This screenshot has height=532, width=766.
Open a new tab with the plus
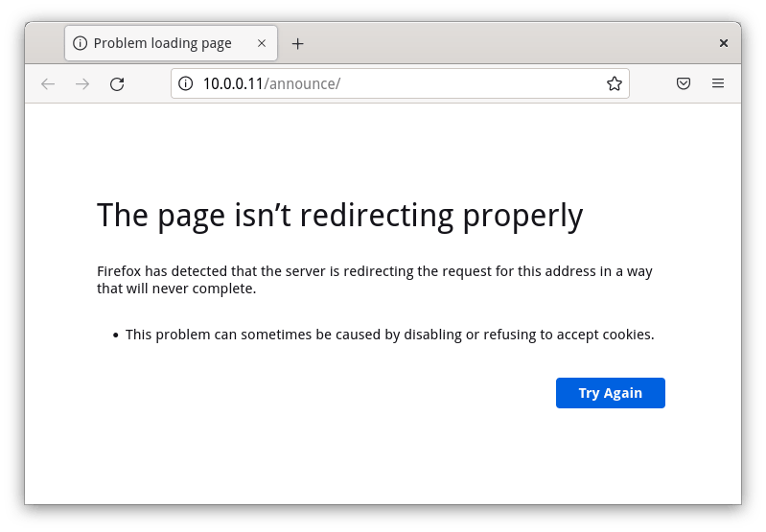click(x=297, y=43)
